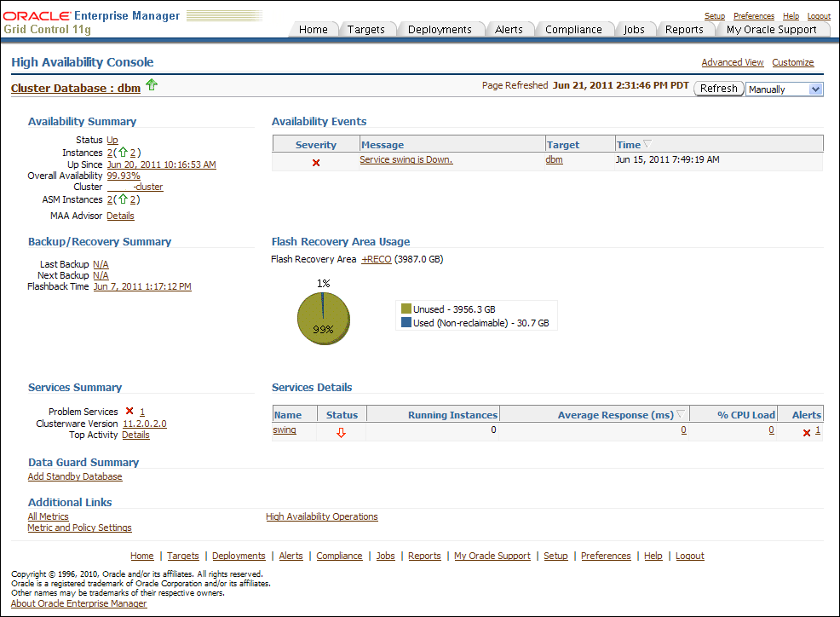This screenshot has width=840, height=617.
Task: Click Add Standby Database link
Action: (75, 476)
